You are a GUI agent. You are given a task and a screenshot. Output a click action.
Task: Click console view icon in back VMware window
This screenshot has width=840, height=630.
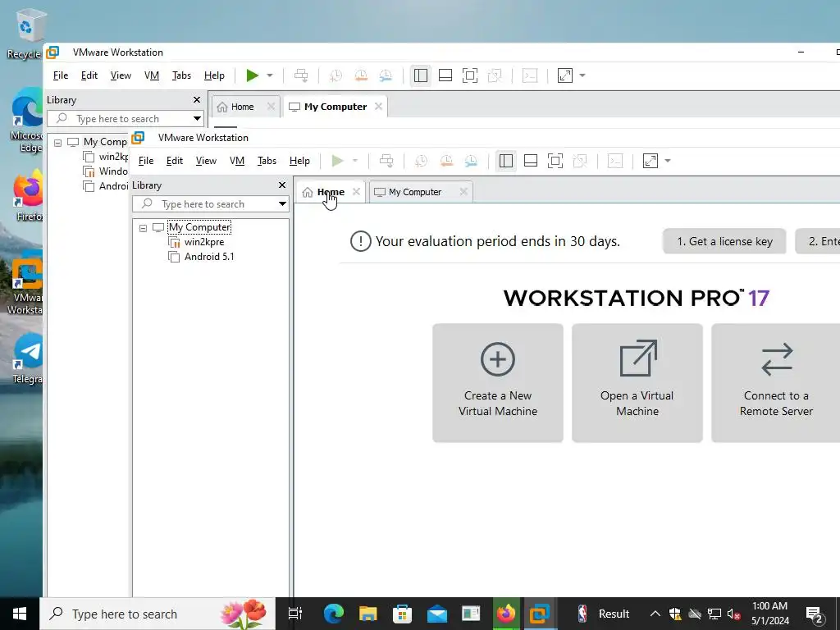(x=530, y=75)
